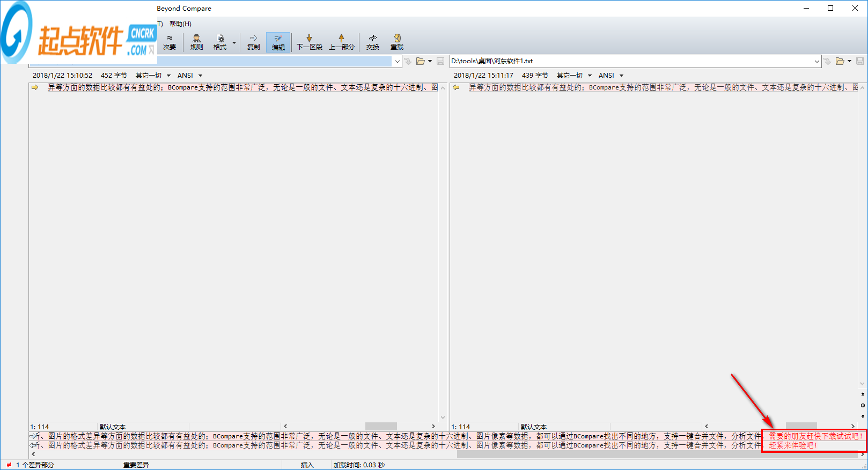The height and width of the screenshot is (470, 868).
Task: Toggle the 次要 (minor differences) toolbar button
Action: [170, 42]
